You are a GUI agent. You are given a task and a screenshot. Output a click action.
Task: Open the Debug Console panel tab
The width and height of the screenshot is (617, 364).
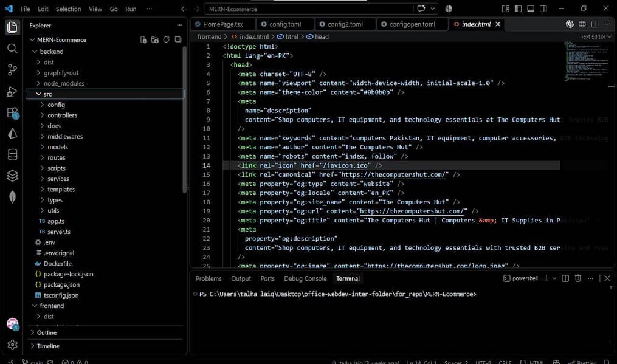click(305, 278)
